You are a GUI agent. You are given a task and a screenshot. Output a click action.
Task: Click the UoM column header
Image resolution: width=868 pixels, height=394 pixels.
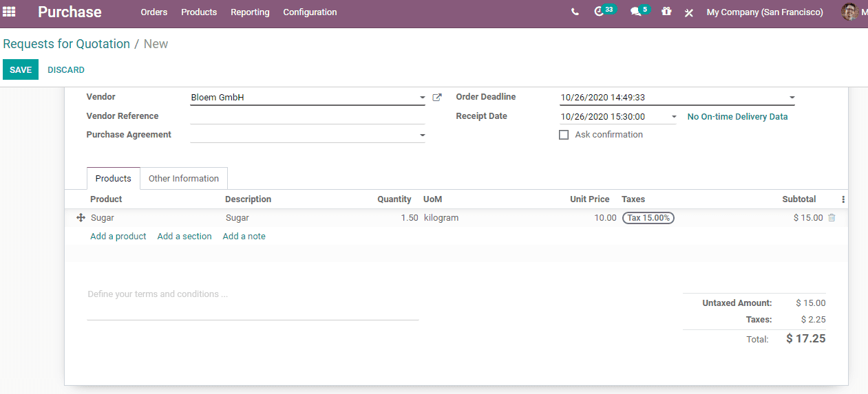point(433,199)
